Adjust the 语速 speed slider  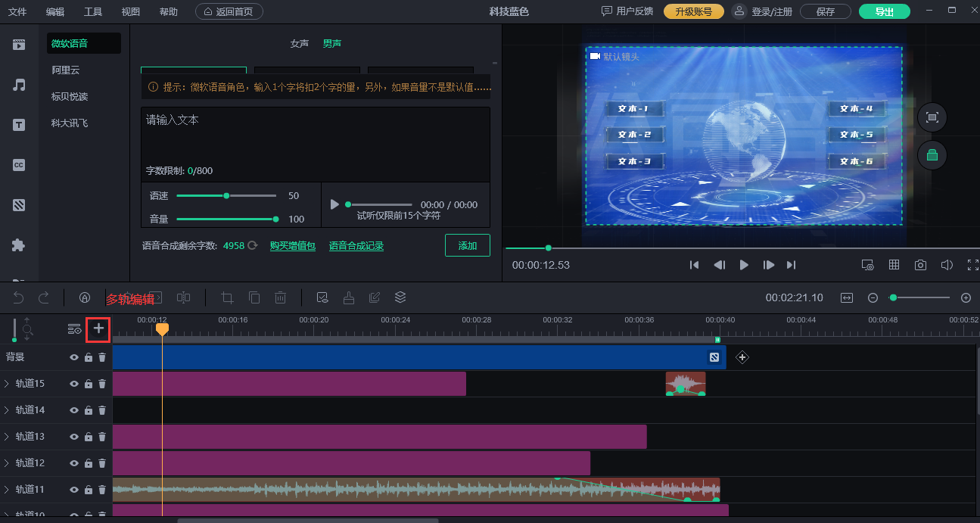226,195
